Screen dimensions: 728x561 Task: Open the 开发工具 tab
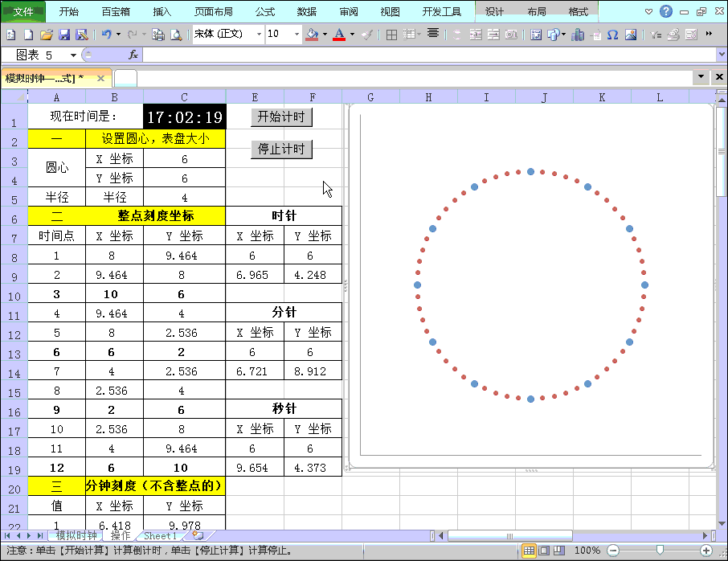pyautogui.click(x=441, y=11)
